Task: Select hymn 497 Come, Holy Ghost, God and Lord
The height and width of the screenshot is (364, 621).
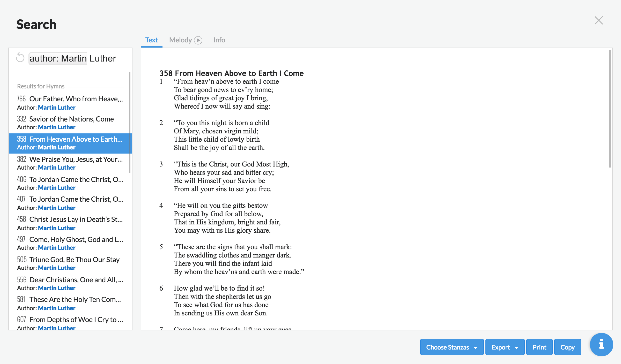Action: (70, 243)
